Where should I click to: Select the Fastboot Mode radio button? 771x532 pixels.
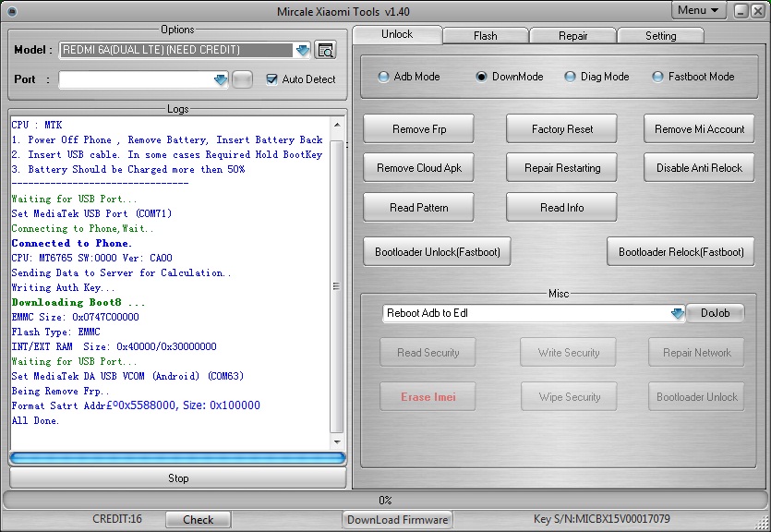tap(657, 77)
